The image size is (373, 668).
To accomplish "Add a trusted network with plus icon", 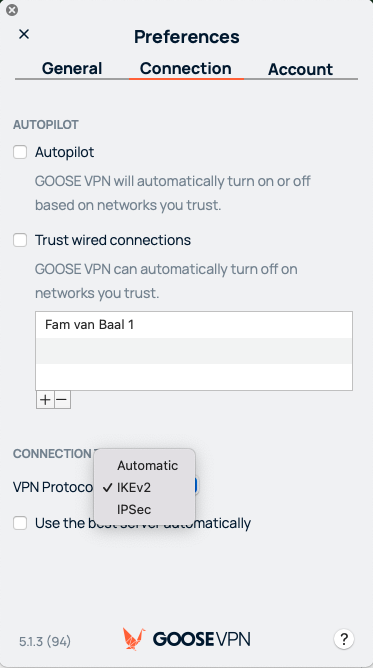I will 45,400.
